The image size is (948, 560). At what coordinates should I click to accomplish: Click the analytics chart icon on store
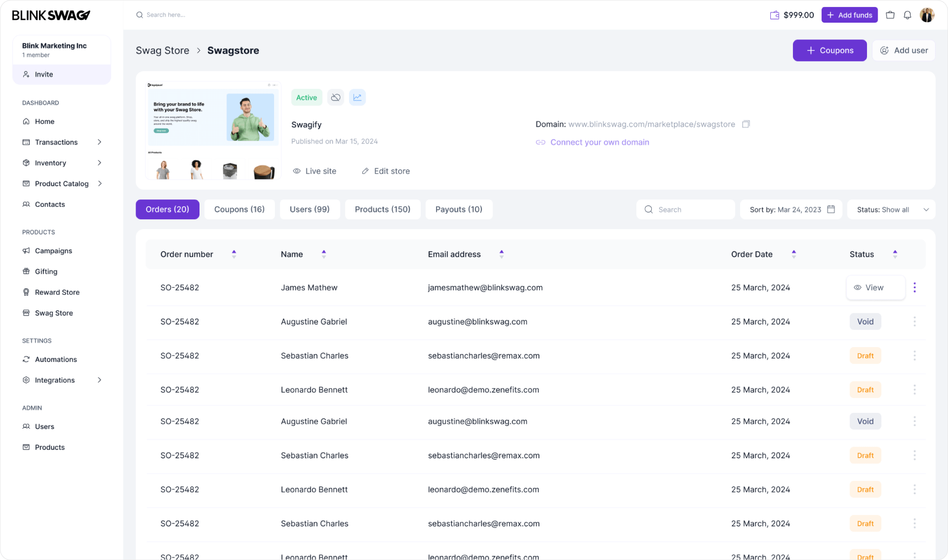357,97
